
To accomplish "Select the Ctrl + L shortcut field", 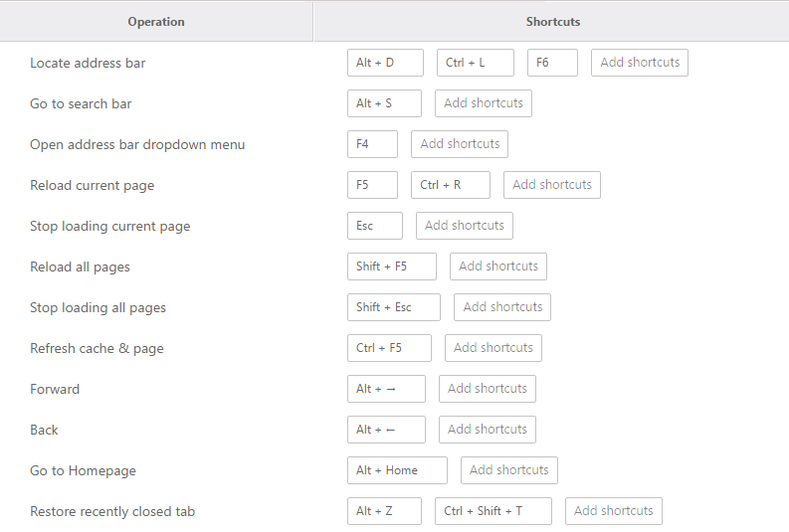I will point(475,63).
